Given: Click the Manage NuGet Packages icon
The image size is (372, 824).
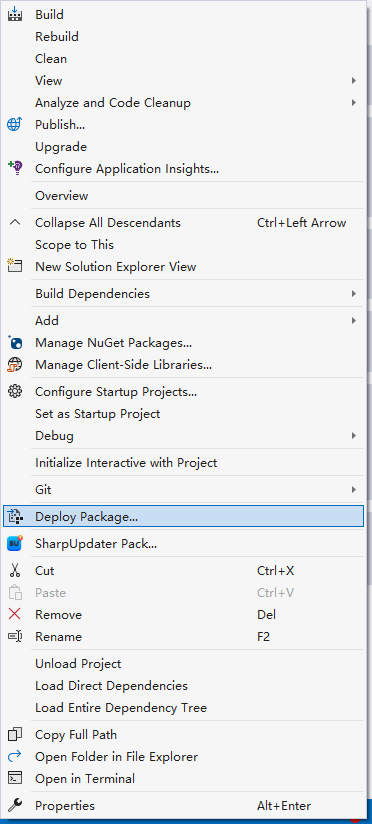Looking at the screenshot, I should click(15, 343).
